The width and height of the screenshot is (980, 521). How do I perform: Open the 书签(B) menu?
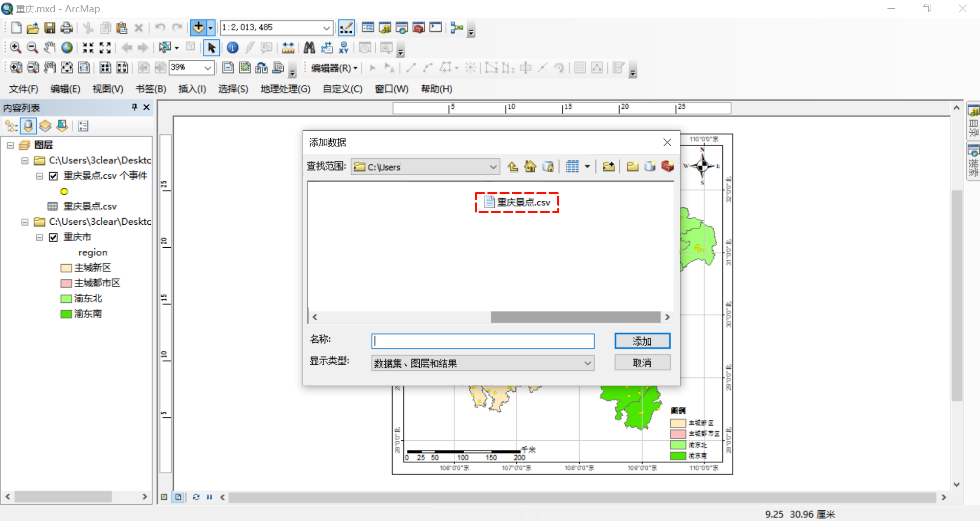150,89
